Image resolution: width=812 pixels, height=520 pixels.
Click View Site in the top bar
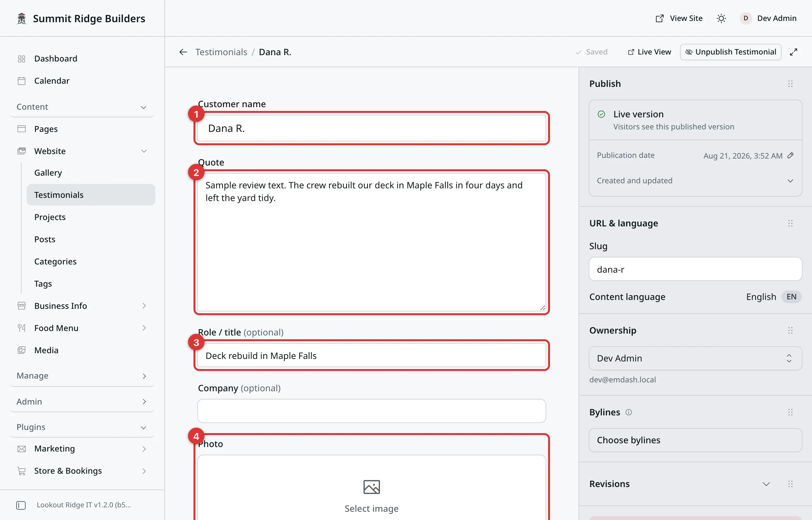pos(679,18)
